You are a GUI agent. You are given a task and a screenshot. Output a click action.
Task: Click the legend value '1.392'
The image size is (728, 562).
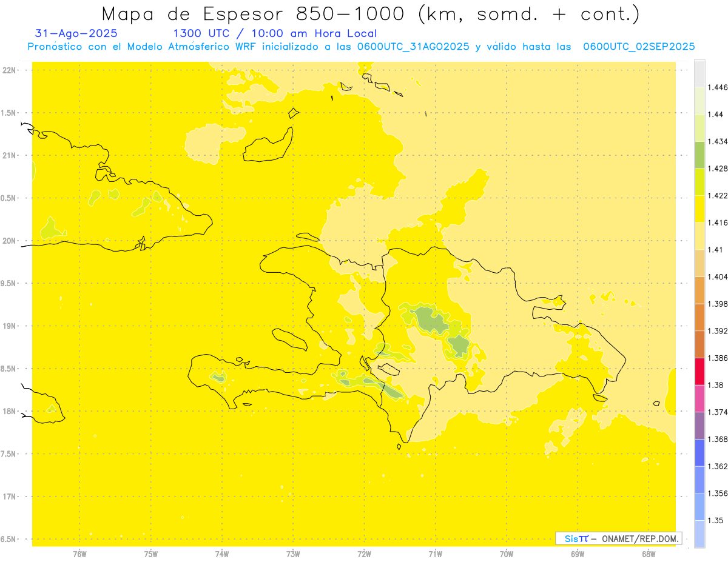tap(718, 331)
